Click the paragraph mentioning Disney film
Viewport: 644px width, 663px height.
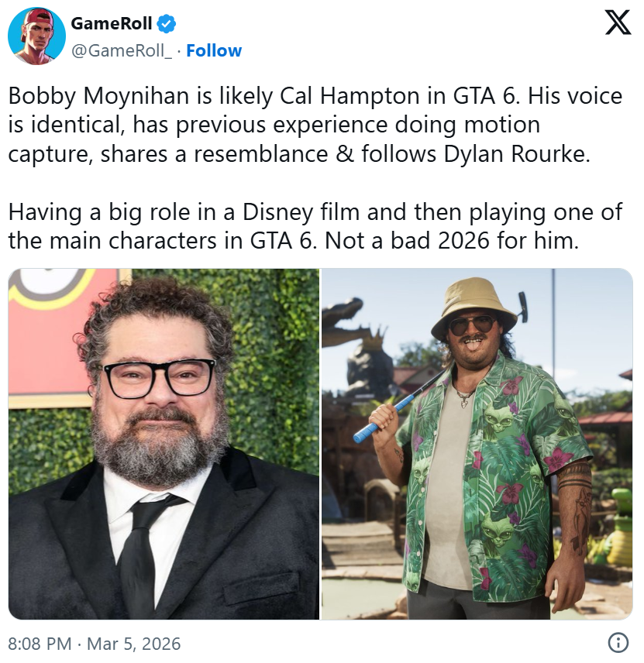[x=315, y=226]
